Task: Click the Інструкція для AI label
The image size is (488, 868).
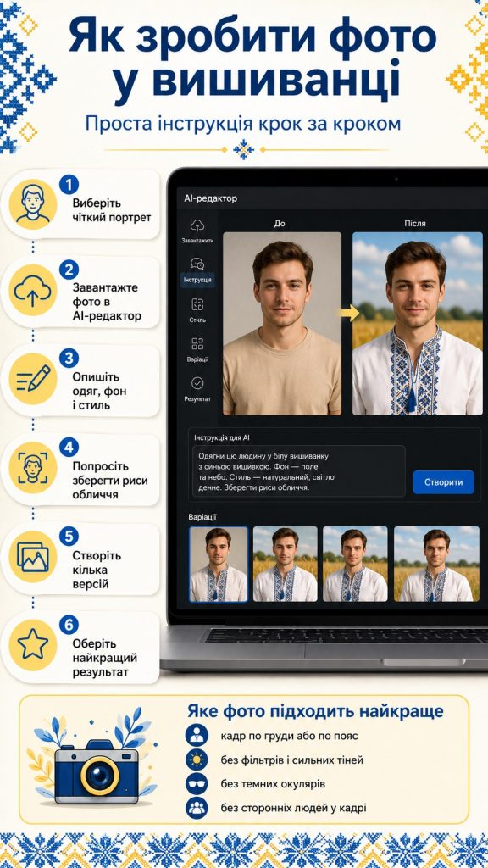Action: point(222,437)
